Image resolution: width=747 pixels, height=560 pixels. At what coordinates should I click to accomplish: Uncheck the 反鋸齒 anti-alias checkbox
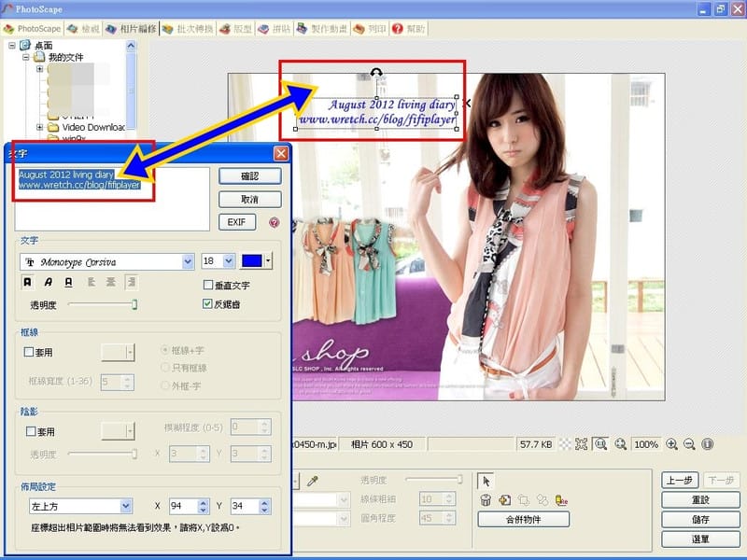[208, 304]
